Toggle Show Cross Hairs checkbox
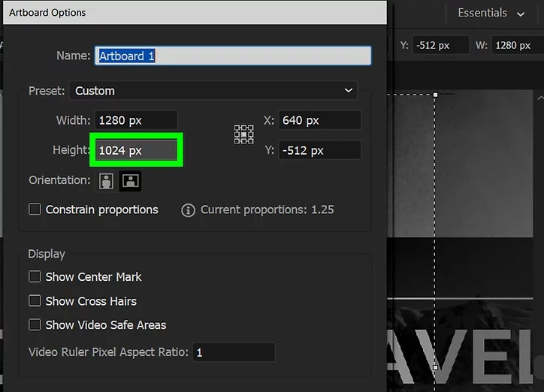The width and height of the screenshot is (544, 392). 35,301
